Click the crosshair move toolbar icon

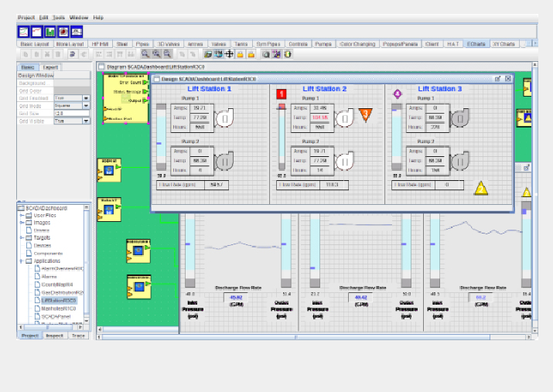(x=229, y=54)
